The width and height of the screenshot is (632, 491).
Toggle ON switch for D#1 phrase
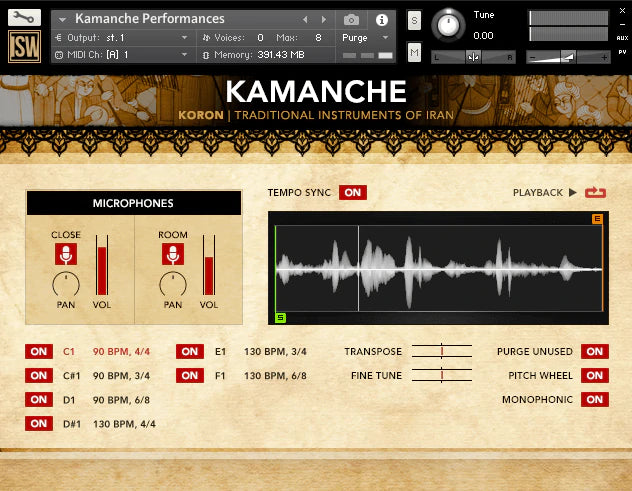point(39,423)
